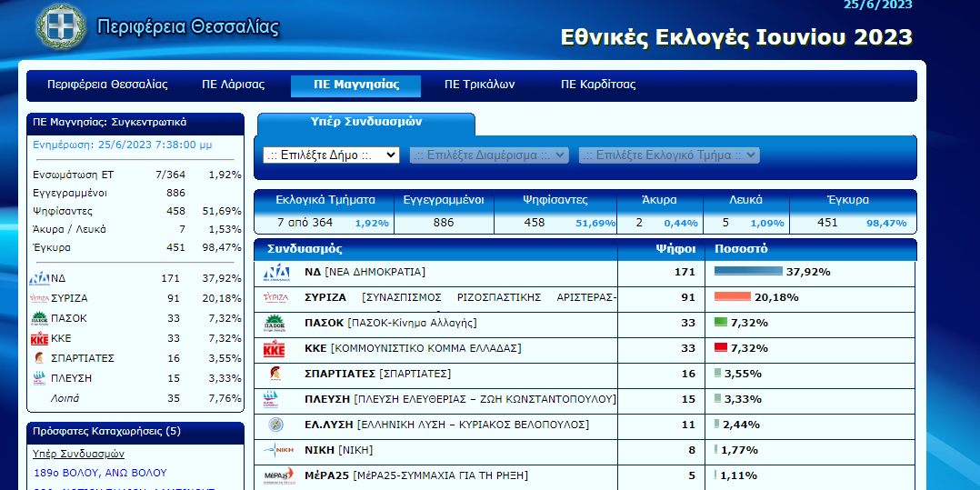Click the Greek coat of arms emblem

61,26
